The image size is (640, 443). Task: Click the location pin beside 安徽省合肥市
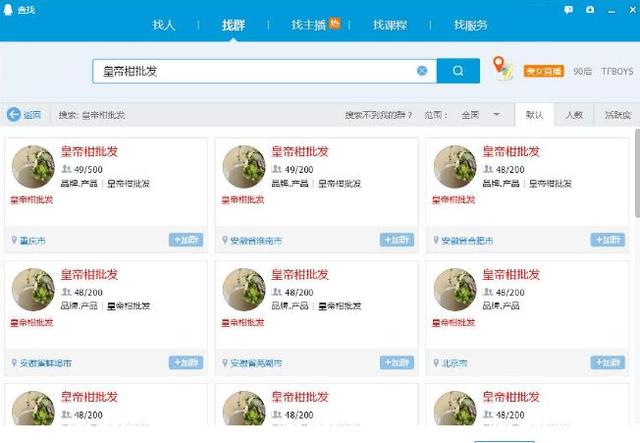click(436, 240)
